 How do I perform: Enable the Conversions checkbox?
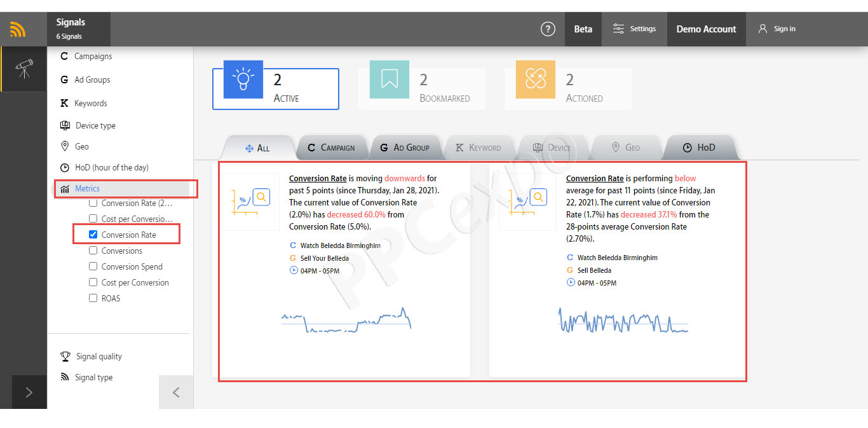(93, 251)
